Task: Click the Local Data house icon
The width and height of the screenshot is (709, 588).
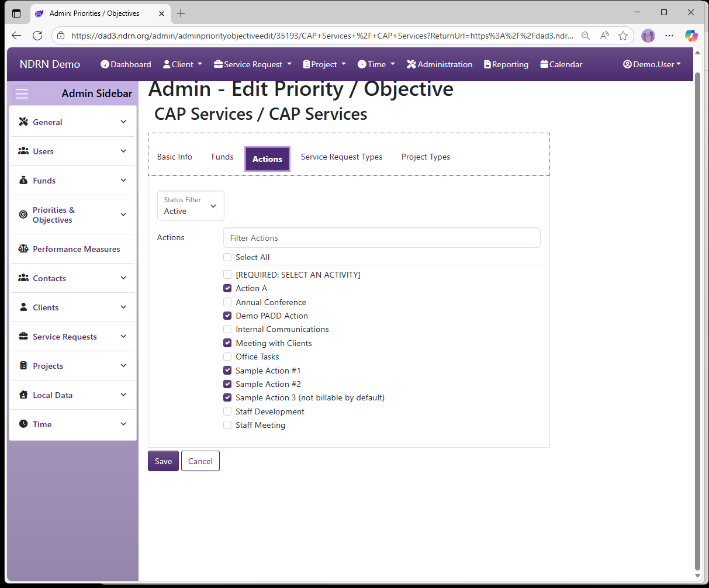Action: coord(23,395)
